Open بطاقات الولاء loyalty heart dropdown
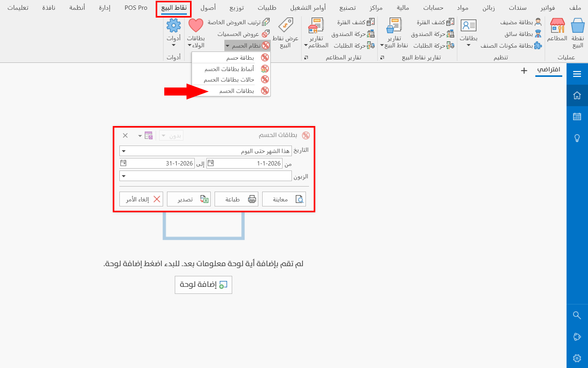This screenshot has width=588, height=368. pyautogui.click(x=196, y=33)
